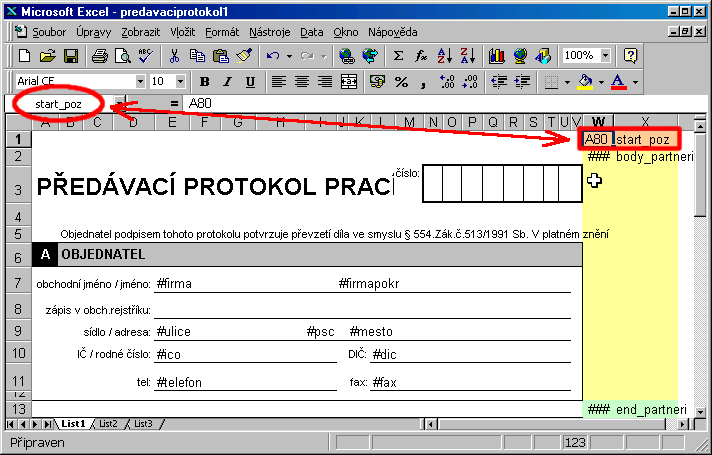The height and width of the screenshot is (455, 712).
Task: Switch to the List2 sheet tab
Action: pyautogui.click(x=107, y=424)
